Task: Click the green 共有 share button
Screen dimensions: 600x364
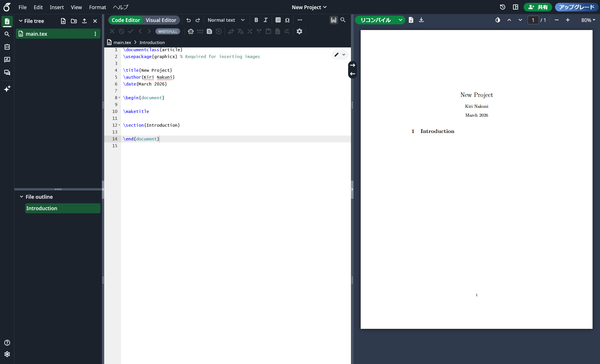Action: pos(538,7)
